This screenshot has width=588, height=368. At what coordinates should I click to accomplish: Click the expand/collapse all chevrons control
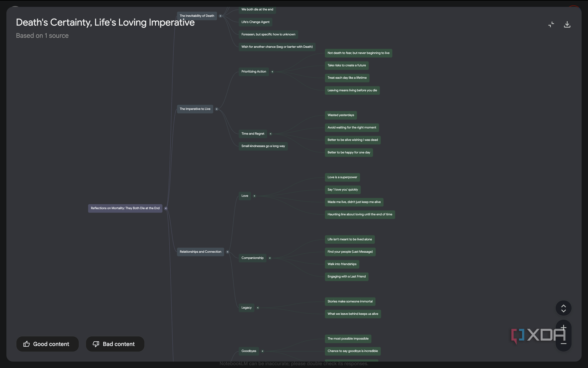pyautogui.click(x=563, y=308)
